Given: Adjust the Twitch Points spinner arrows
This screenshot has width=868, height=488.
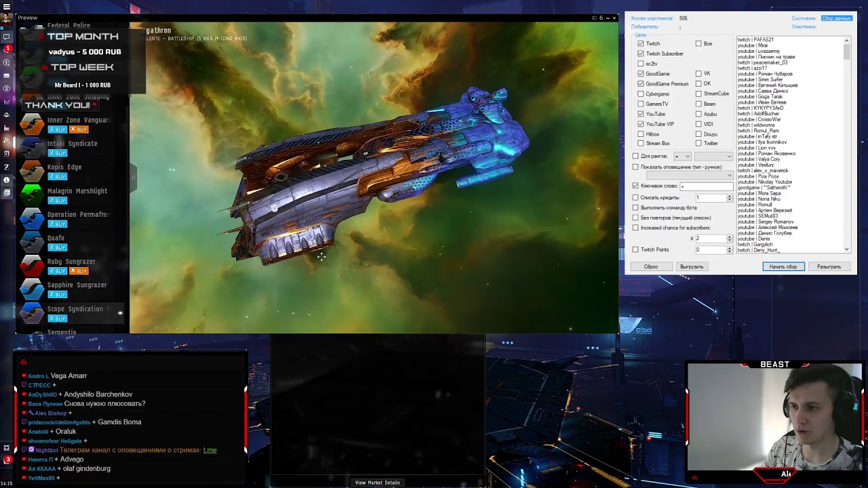Looking at the screenshot, I should tap(730, 249).
